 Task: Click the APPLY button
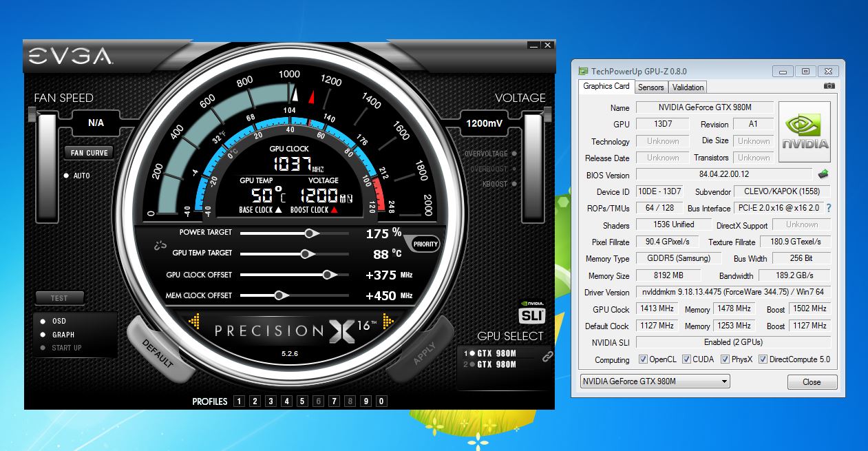[424, 353]
